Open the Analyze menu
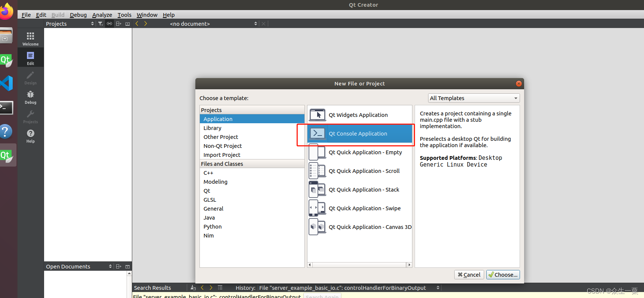 [x=102, y=15]
